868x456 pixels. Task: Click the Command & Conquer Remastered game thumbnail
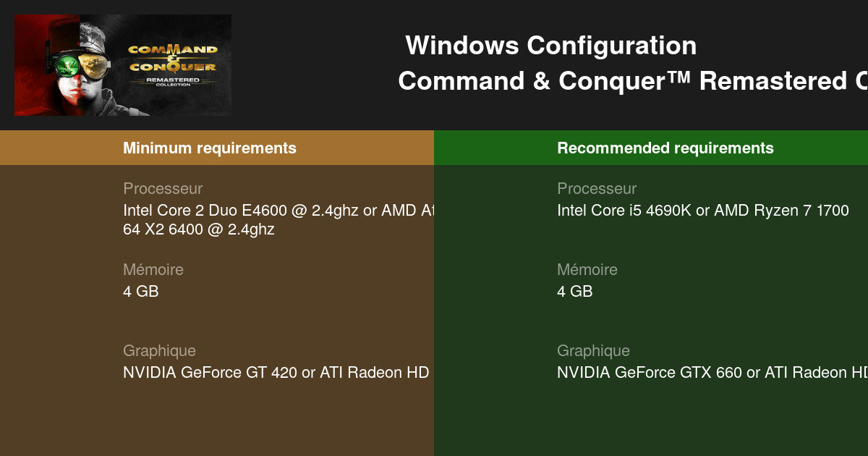pos(123,65)
